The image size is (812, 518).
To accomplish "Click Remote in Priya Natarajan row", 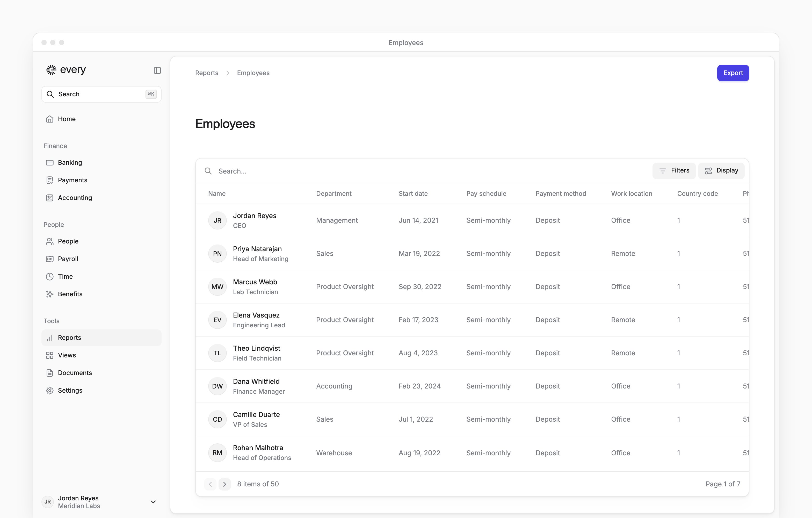I will (623, 254).
